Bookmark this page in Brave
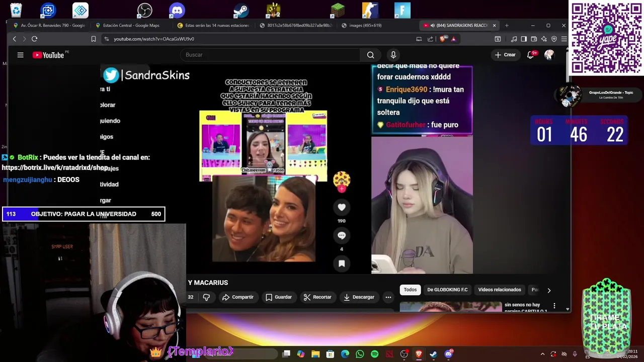The width and height of the screenshot is (644, 362). [x=93, y=39]
